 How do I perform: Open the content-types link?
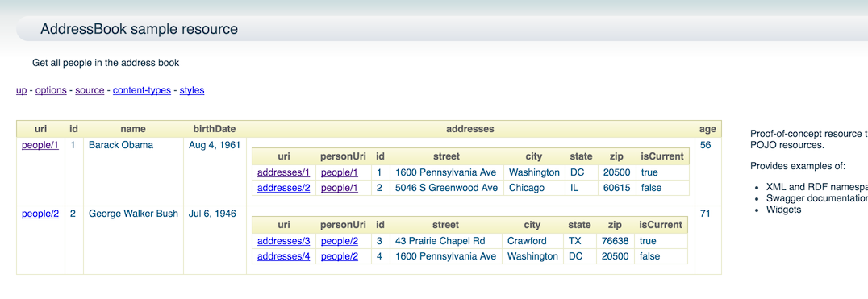point(142,90)
